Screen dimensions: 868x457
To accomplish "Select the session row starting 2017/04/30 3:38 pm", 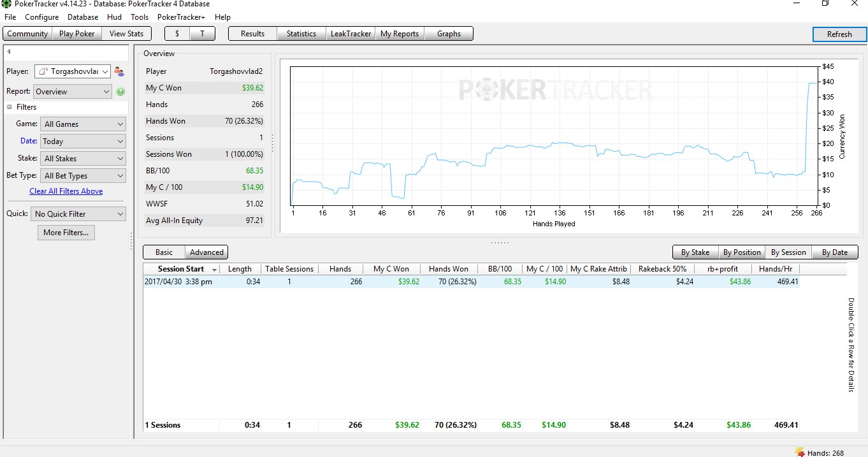I will 471,282.
